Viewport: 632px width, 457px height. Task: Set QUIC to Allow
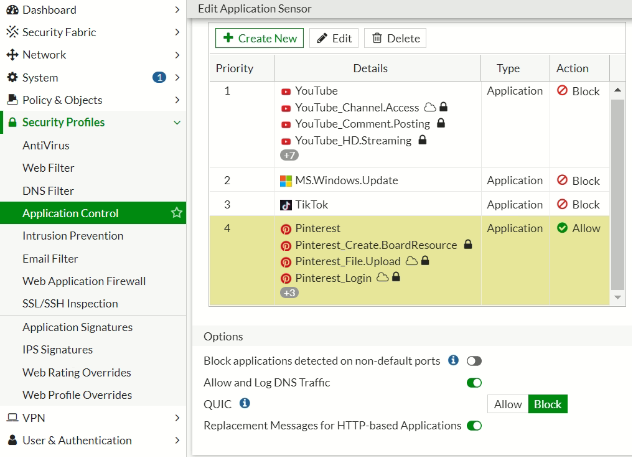click(508, 404)
